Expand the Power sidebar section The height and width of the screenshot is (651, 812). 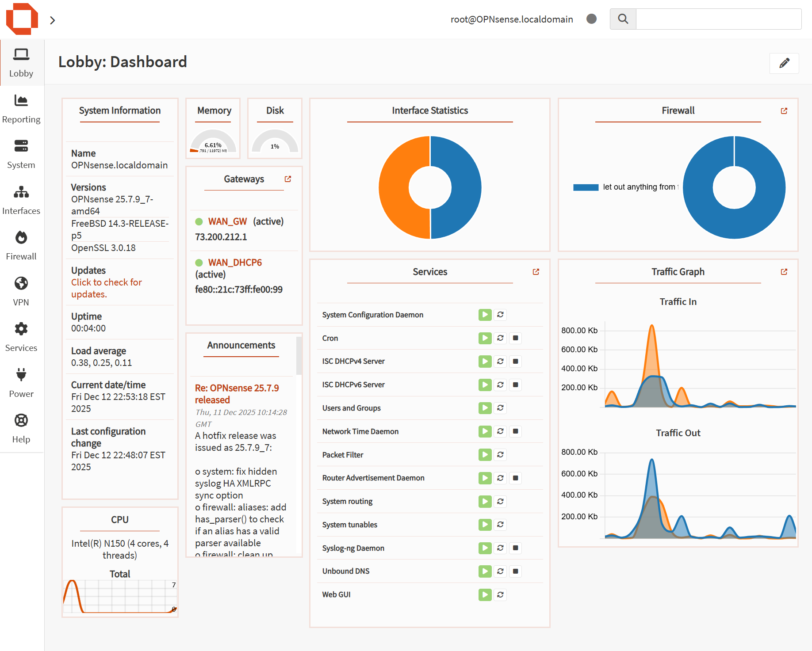[x=21, y=383]
